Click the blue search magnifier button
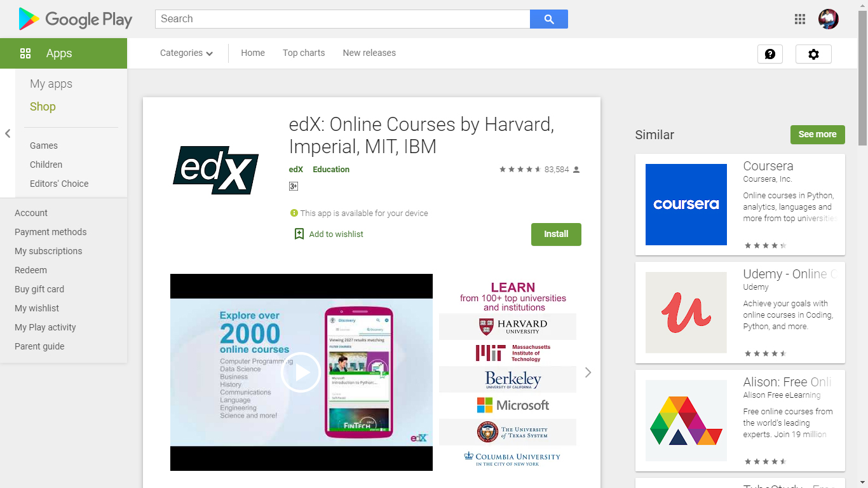 coord(549,19)
